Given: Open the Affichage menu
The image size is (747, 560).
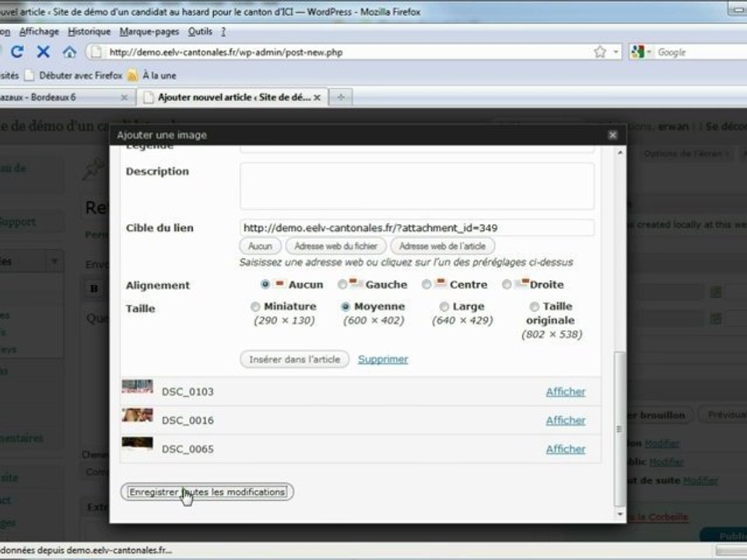Looking at the screenshot, I should [39, 31].
